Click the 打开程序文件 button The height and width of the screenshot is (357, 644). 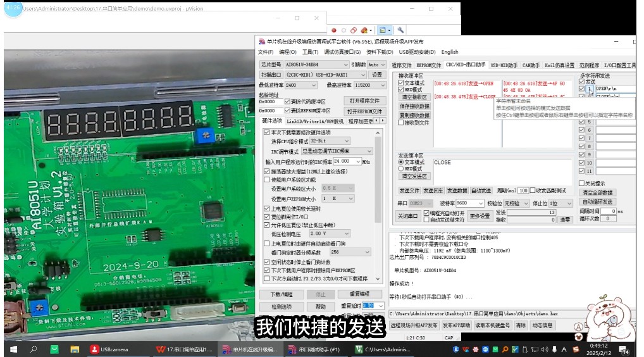[364, 101]
